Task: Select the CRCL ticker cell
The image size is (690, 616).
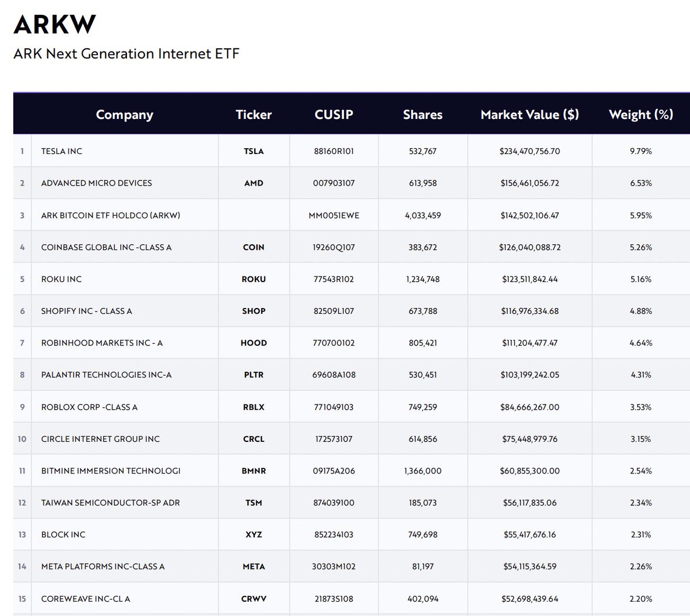Action: (x=254, y=439)
